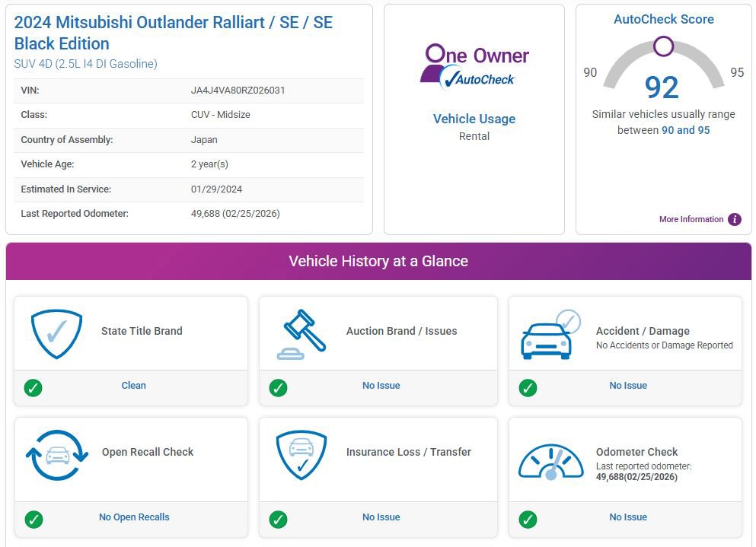Click the AutoCheck Score heading

(x=663, y=19)
